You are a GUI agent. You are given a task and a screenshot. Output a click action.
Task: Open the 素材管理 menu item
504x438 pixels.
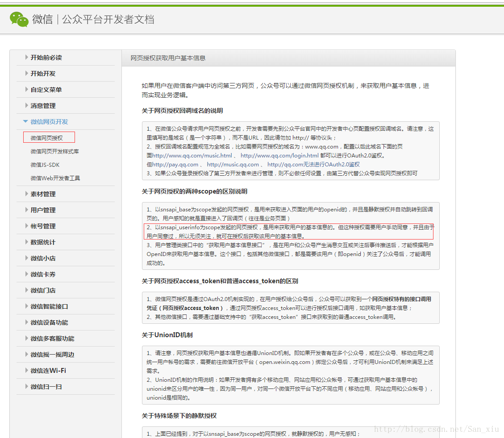pos(43,194)
